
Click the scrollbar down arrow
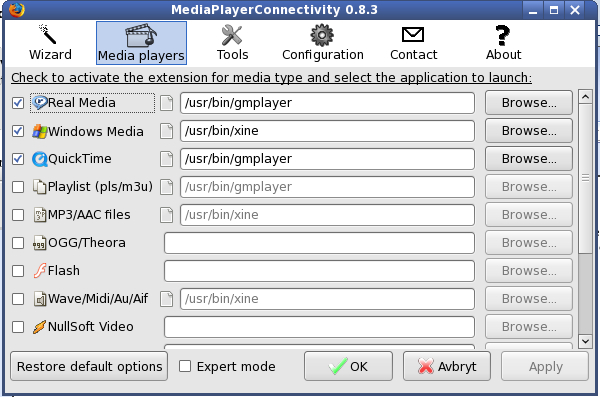(x=585, y=341)
